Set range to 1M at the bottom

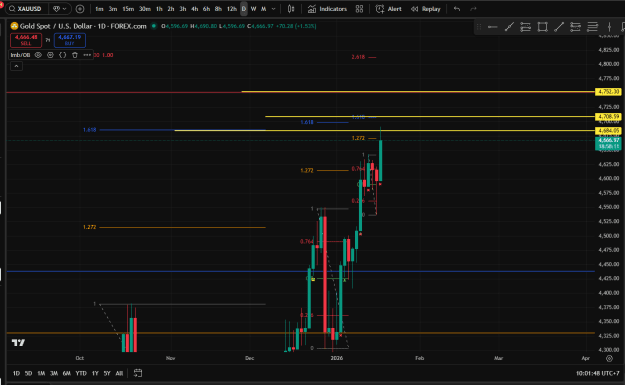click(41, 373)
